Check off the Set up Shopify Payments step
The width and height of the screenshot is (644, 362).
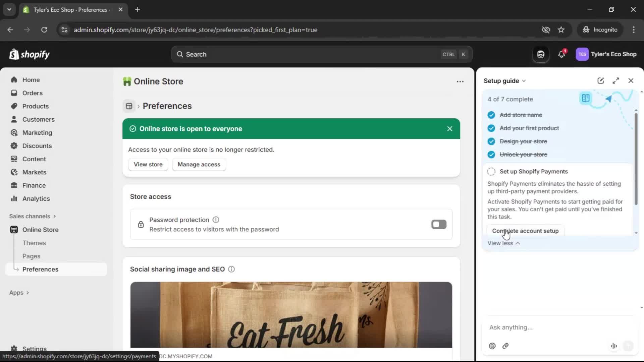[491, 171]
